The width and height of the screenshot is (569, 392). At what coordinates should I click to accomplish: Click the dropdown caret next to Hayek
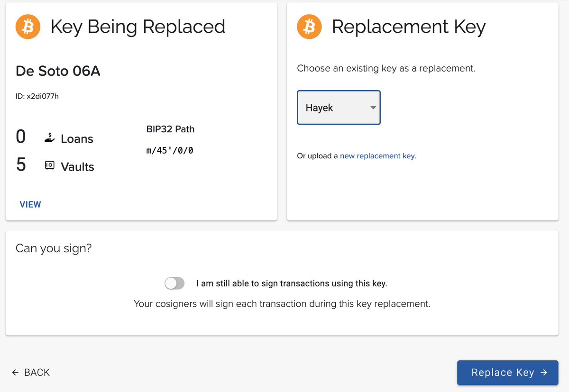click(373, 108)
